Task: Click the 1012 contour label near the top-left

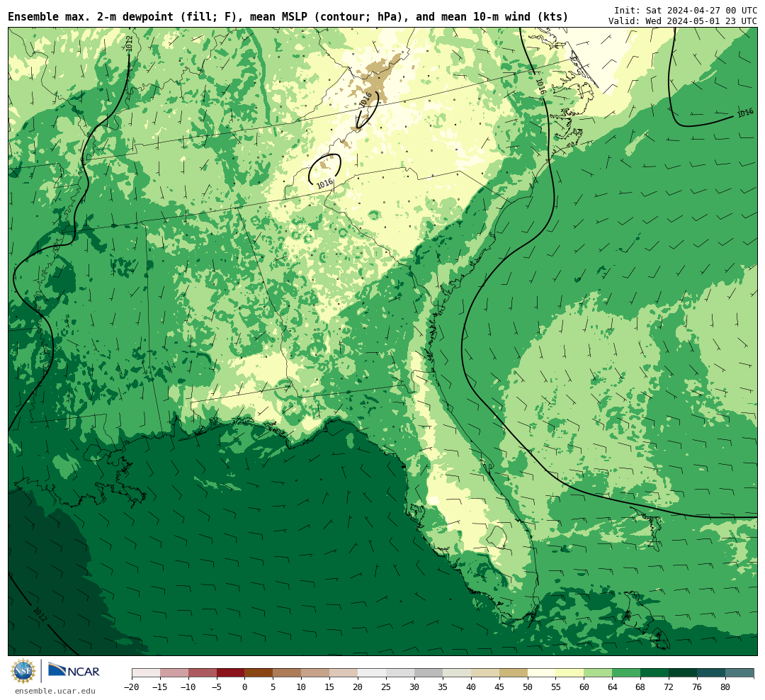Action: [x=129, y=43]
